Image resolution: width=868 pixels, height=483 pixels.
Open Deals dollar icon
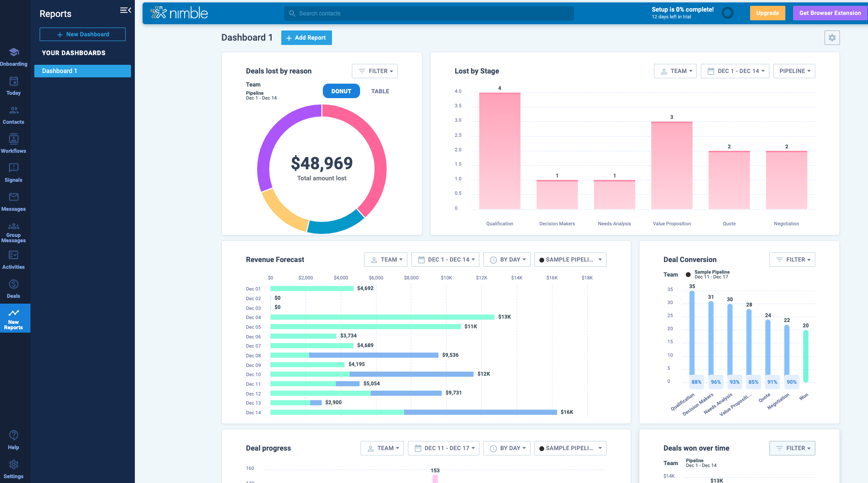(14, 284)
